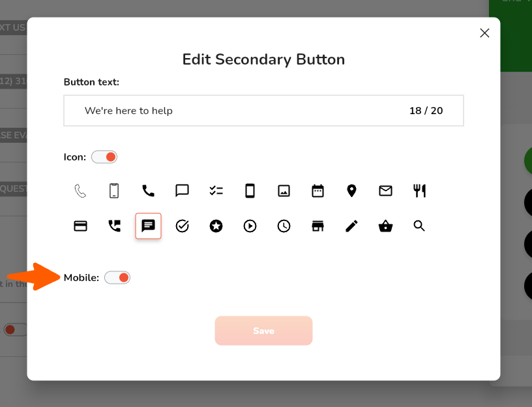Image resolution: width=532 pixels, height=407 pixels.
Task: Click the "Mobile:" label
Action: click(x=81, y=278)
